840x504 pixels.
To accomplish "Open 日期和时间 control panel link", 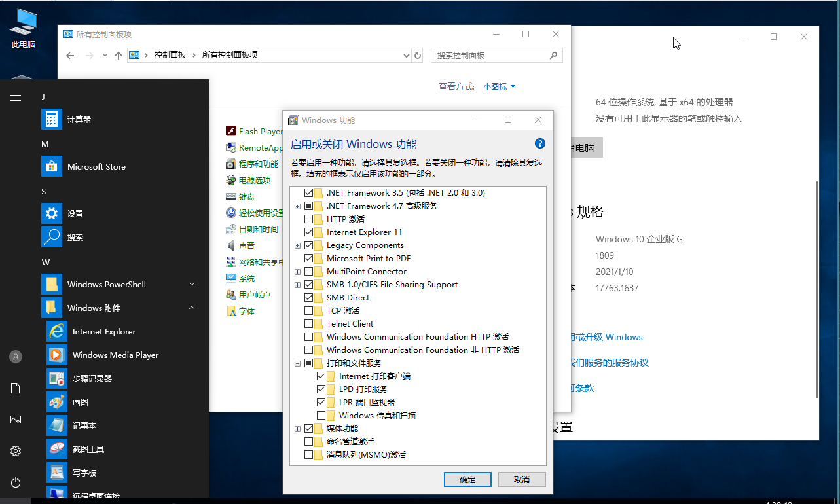I will (252, 229).
